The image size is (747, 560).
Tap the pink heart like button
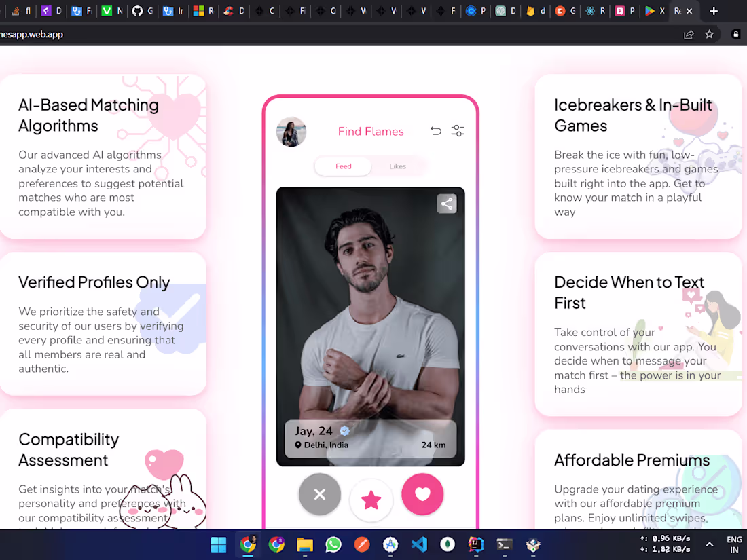click(422, 494)
